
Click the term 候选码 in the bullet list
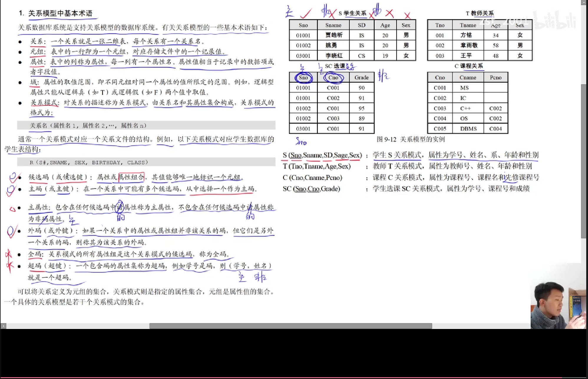click(x=39, y=177)
